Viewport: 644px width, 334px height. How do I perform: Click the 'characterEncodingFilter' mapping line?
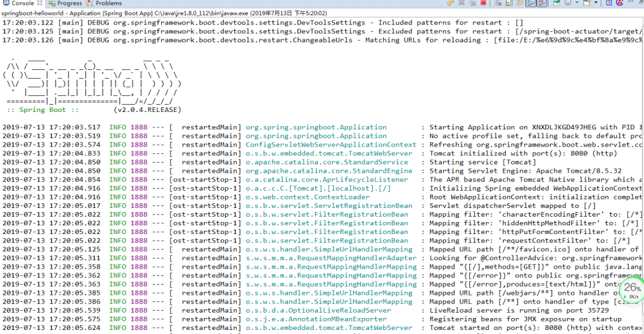tap(323, 214)
